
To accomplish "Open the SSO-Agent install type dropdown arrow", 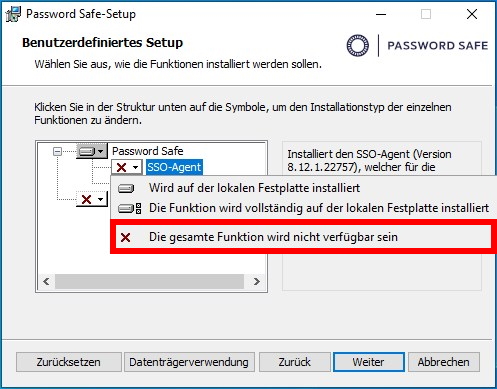I will [x=135, y=167].
